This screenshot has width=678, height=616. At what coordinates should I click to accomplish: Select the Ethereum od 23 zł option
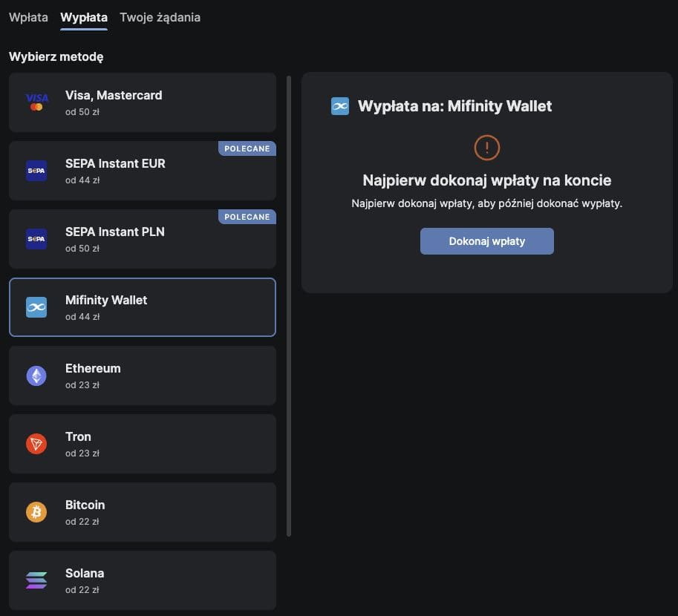coord(143,376)
